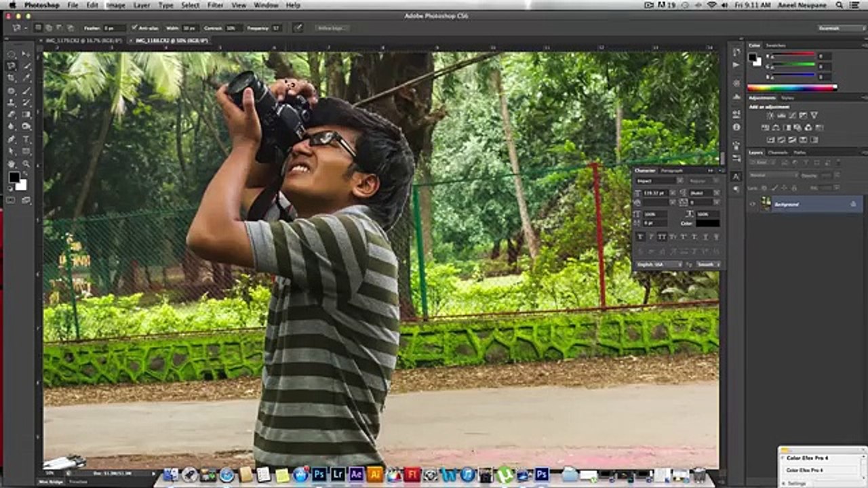Select the Zoom tool

(26, 163)
